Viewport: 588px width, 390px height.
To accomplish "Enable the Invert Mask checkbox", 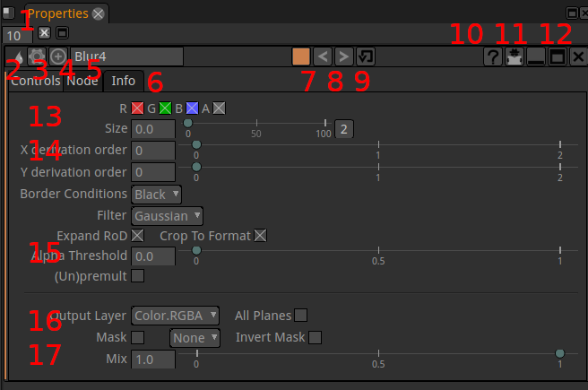I will 315,338.
